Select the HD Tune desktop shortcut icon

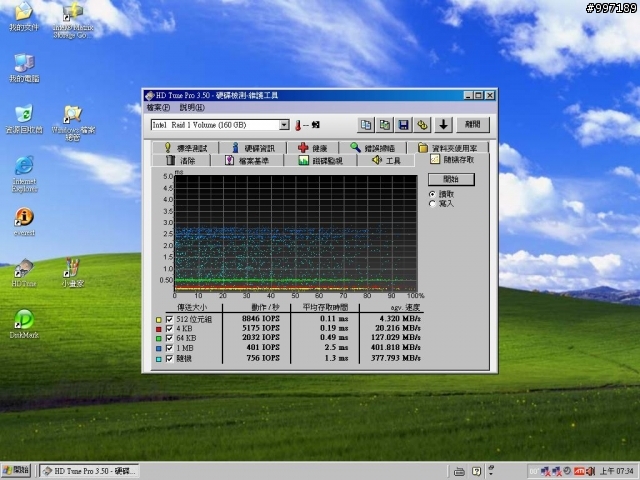(x=24, y=273)
